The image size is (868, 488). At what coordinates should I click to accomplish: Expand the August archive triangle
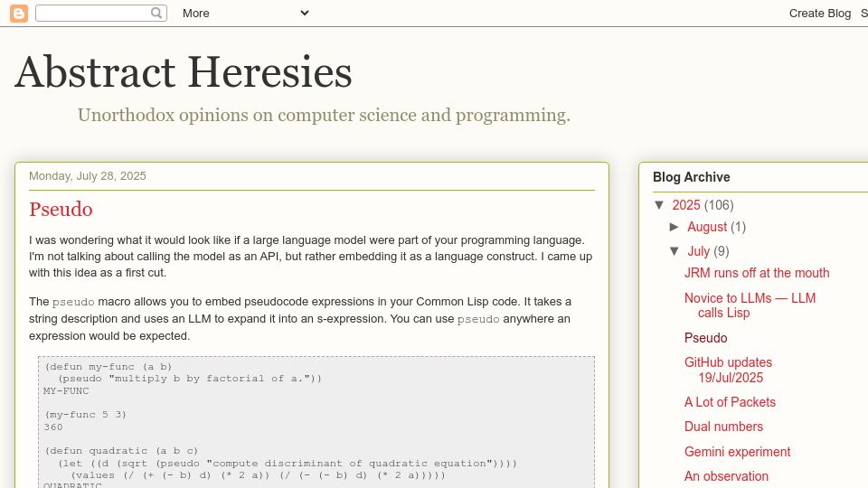tap(675, 227)
